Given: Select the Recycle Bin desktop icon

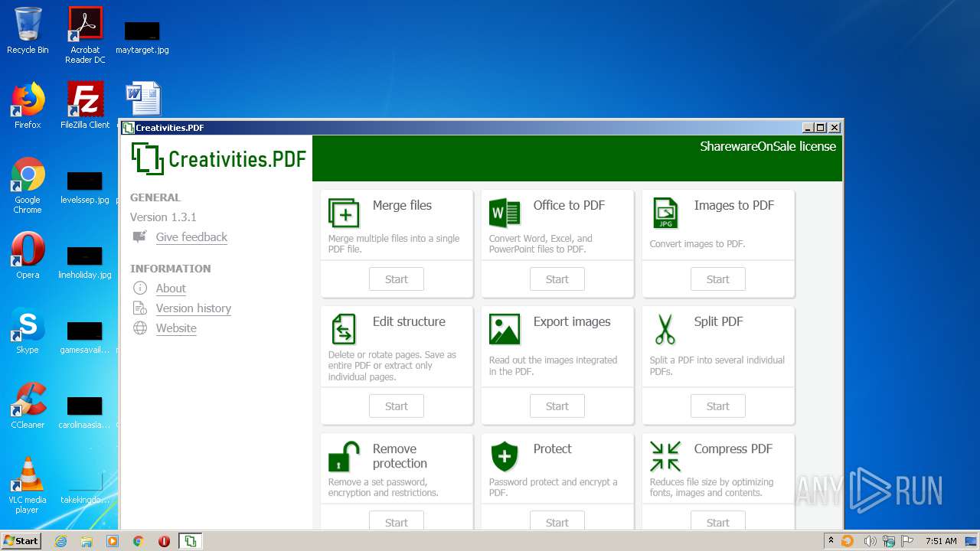Looking at the screenshot, I should click(x=28, y=31).
